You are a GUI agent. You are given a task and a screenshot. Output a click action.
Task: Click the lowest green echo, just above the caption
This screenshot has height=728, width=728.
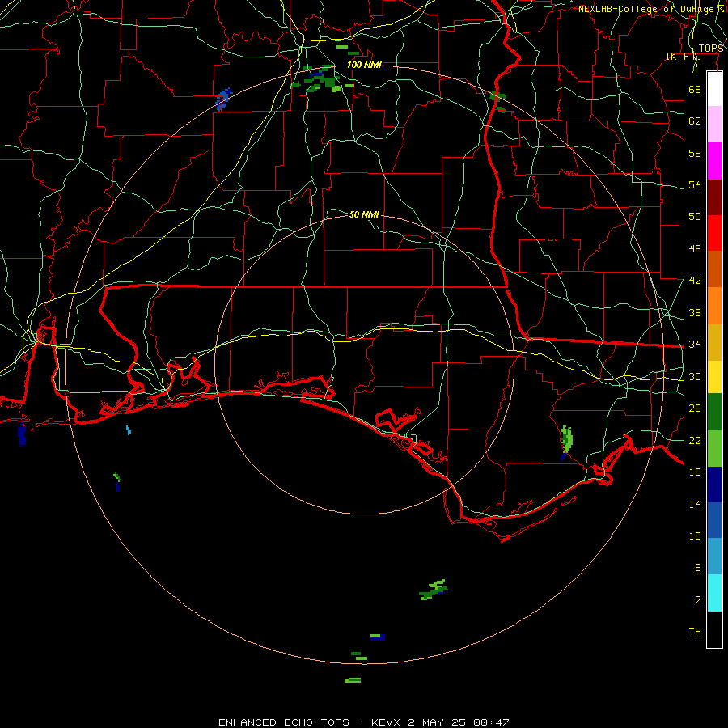[x=353, y=680]
